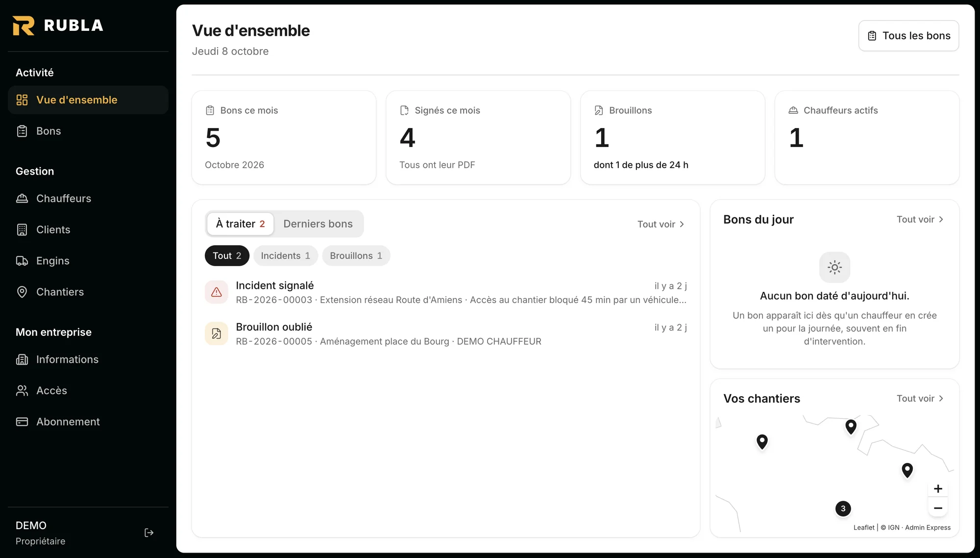Click the Accès users icon
The image size is (980, 558).
(x=22, y=390)
